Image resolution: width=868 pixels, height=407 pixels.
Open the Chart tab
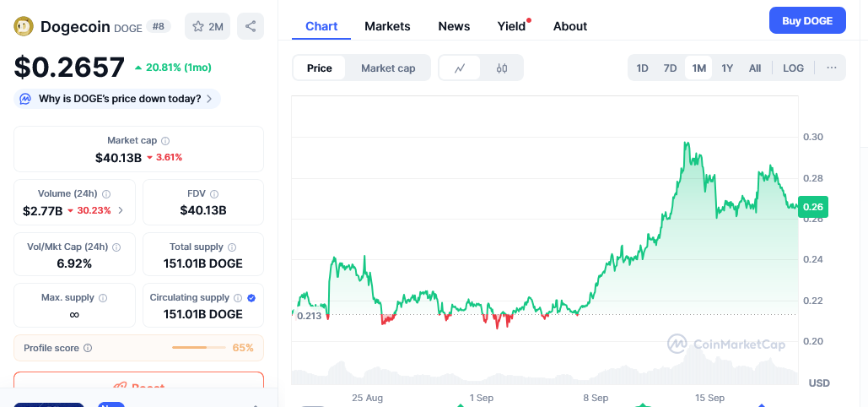pos(321,26)
